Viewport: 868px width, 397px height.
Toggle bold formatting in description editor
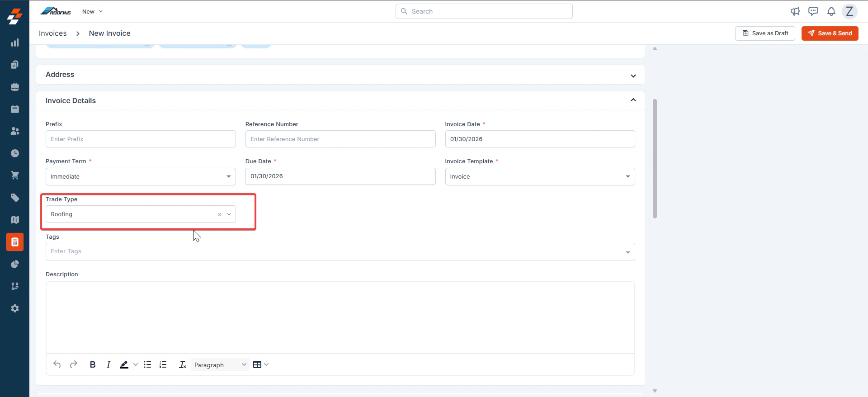coord(93,364)
